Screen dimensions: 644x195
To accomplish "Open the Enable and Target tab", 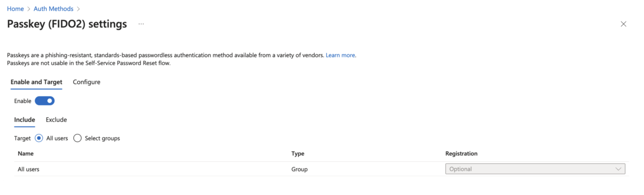I will [x=36, y=82].
